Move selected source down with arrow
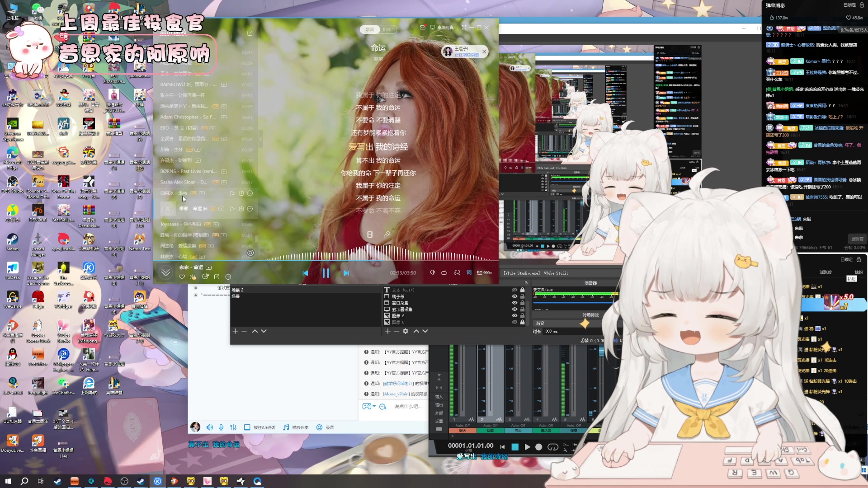Image resolution: width=868 pixels, height=488 pixels. tap(425, 331)
